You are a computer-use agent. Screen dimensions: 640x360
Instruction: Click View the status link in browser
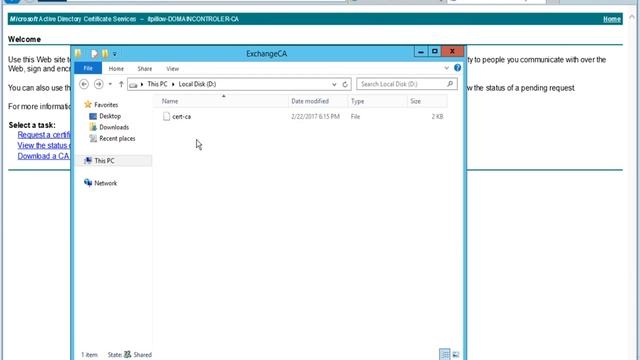click(x=44, y=145)
